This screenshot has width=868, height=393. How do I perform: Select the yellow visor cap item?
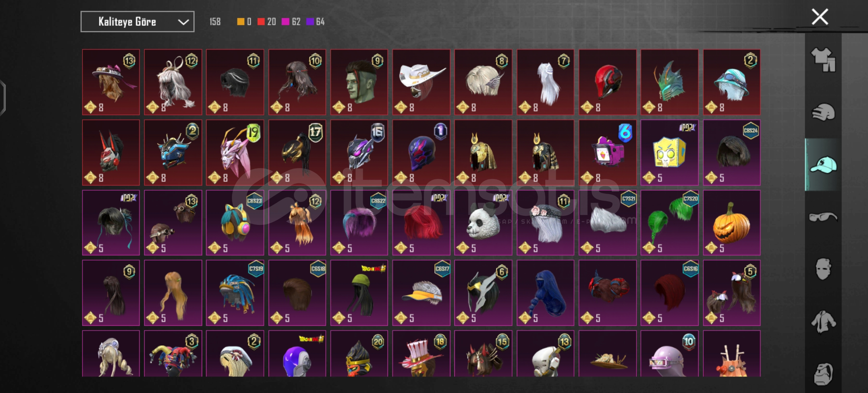[421, 293]
